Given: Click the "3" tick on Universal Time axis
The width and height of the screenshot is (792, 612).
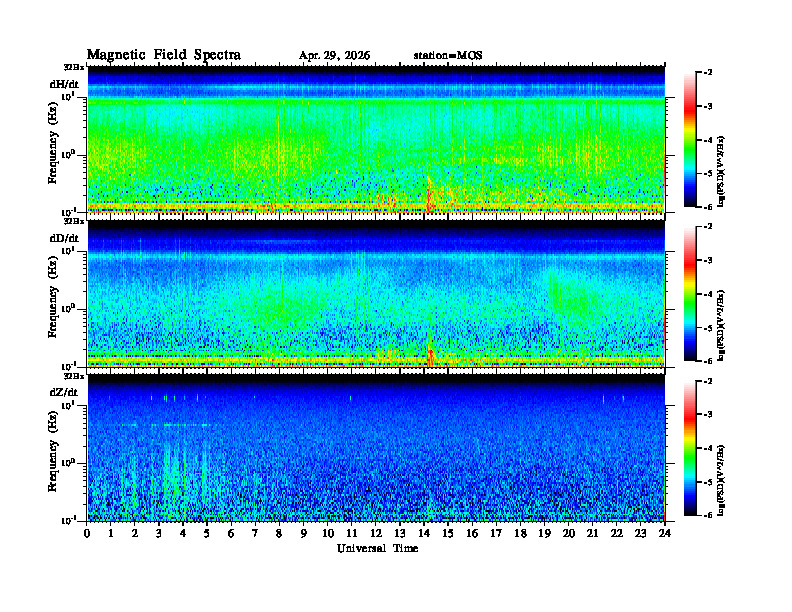Looking at the screenshot, I should point(159,534).
